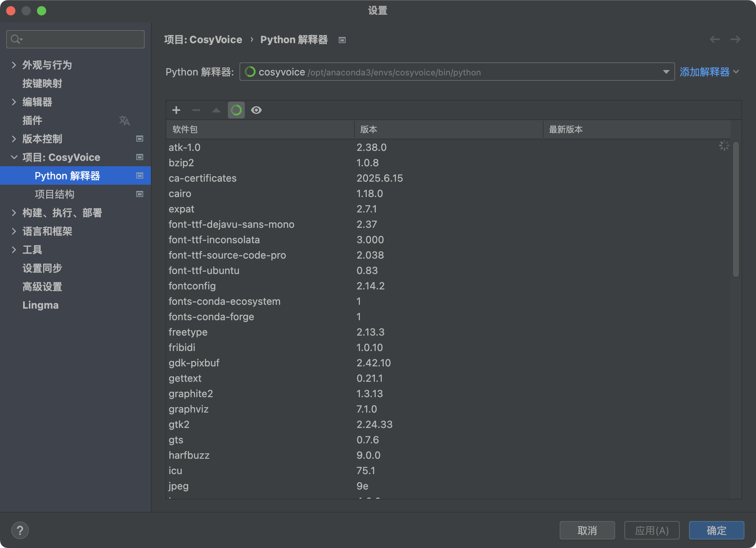Click the plugins language translation icon

click(124, 120)
